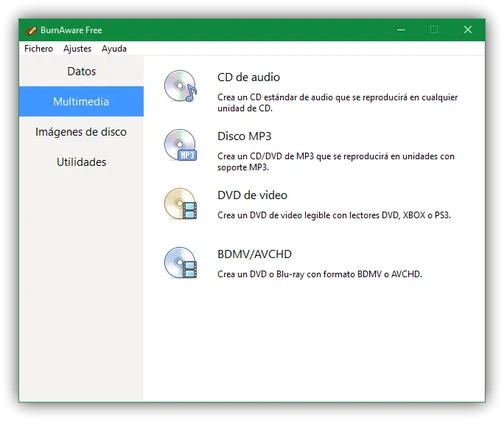This screenshot has height=421, width=504.
Task: Click the 'Crea un CD estándar de audio' description
Action: pyautogui.click(x=337, y=102)
